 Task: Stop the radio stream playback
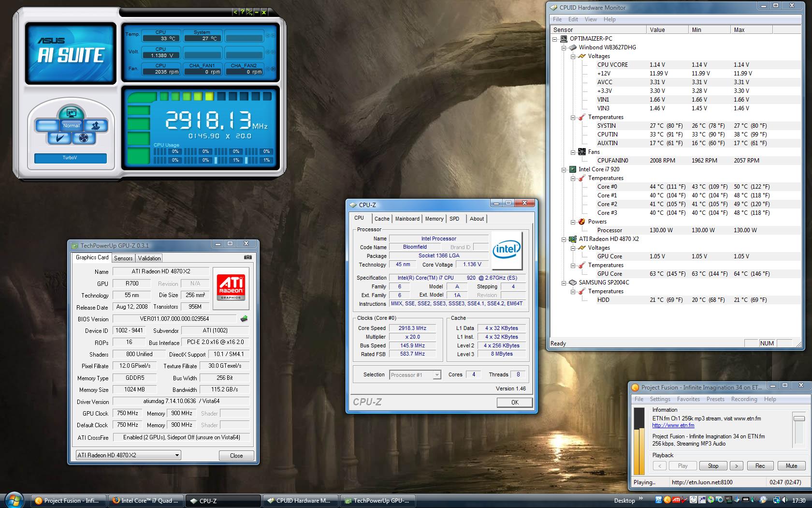pos(713,466)
